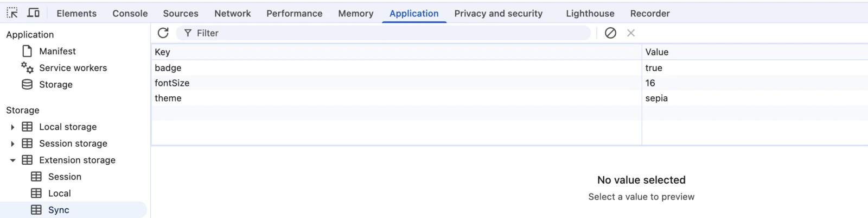This screenshot has height=218, width=868.
Task: Open the Lighthouse tab
Action: click(x=590, y=14)
